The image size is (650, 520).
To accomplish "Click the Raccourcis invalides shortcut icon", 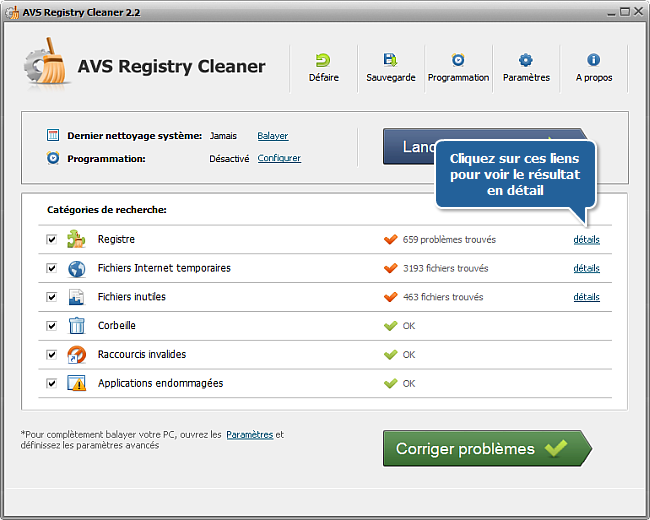I will pos(77,355).
